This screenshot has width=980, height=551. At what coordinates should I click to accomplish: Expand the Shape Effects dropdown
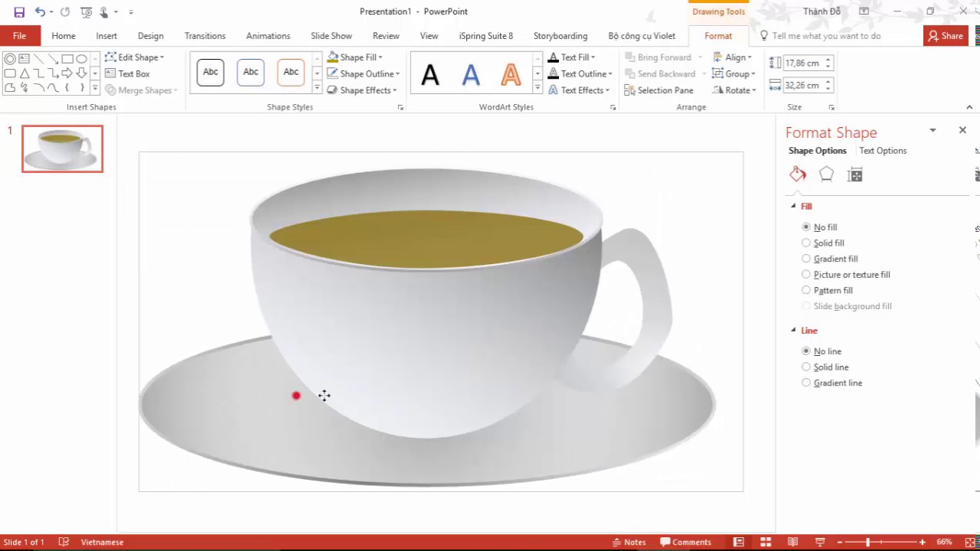[361, 90]
